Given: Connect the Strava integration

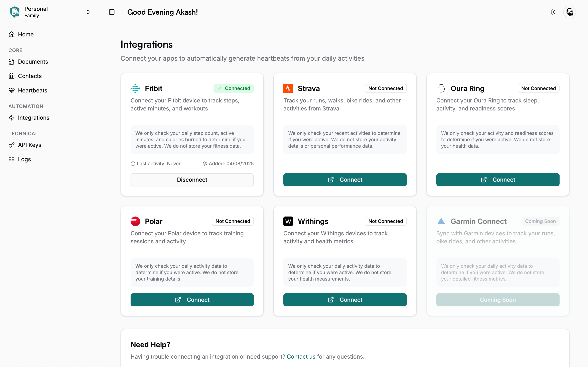Looking at the screenshot, I should pyautogui.click(x=345, y=180).
